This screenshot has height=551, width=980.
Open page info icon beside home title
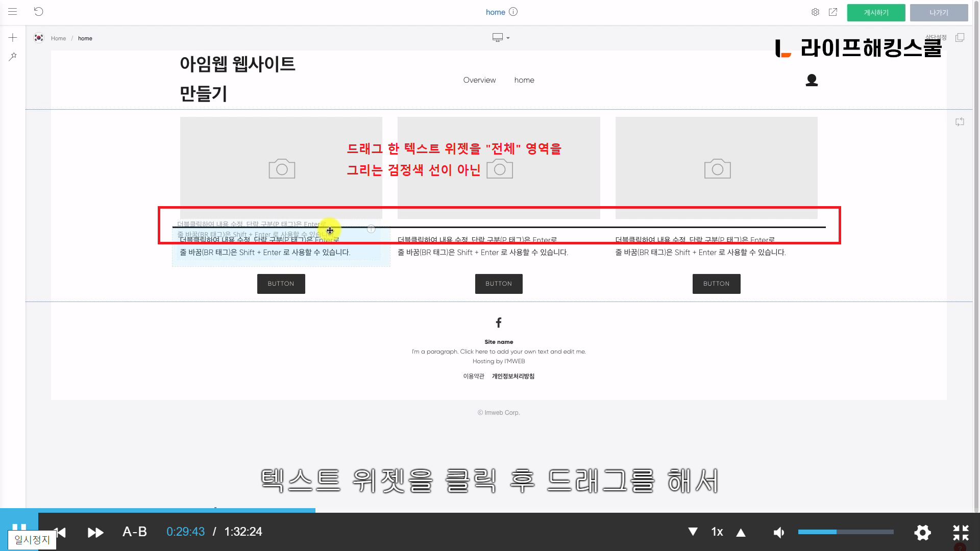(513, 12)
